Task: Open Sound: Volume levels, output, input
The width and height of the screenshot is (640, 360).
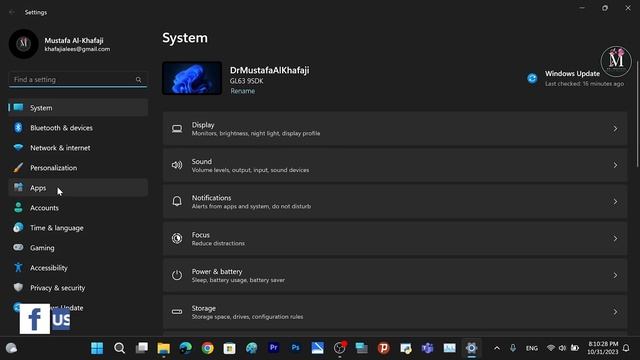Action: point(395,165)
